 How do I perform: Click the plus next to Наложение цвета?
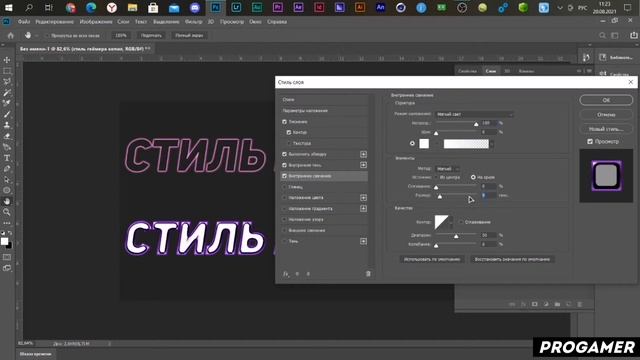pos(363,198)
